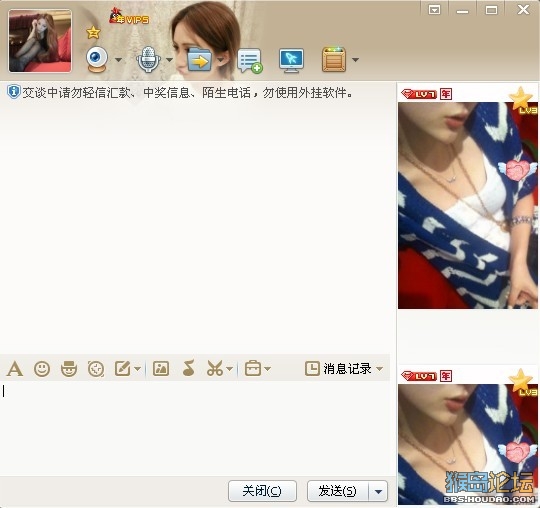Expand the applications box dropdown arrow

pos(355,60)
